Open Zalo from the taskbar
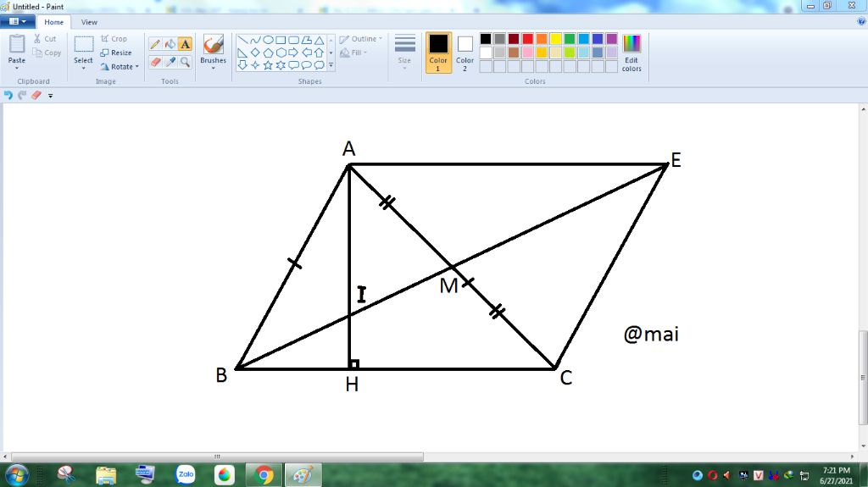Image resolution: width=868 pixels, height=487 pixels. [186, 475]
